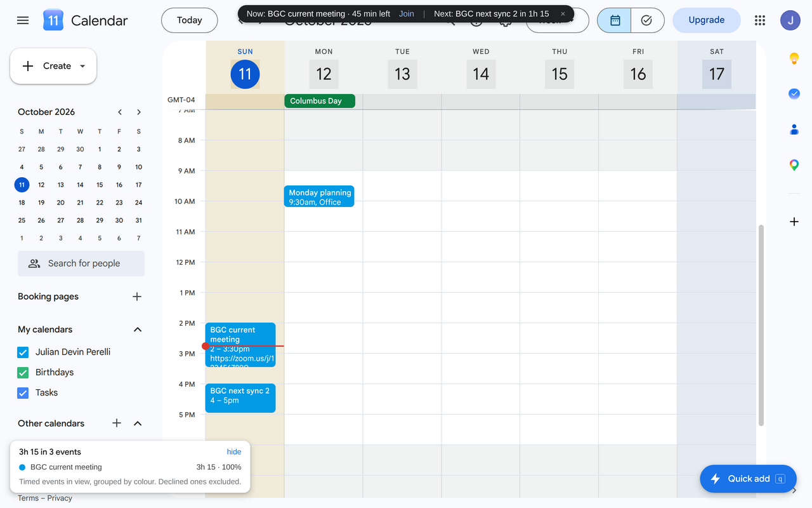This screenshot has width=812, height=508.
Task: Click the Today button
Action: point(190,20)
